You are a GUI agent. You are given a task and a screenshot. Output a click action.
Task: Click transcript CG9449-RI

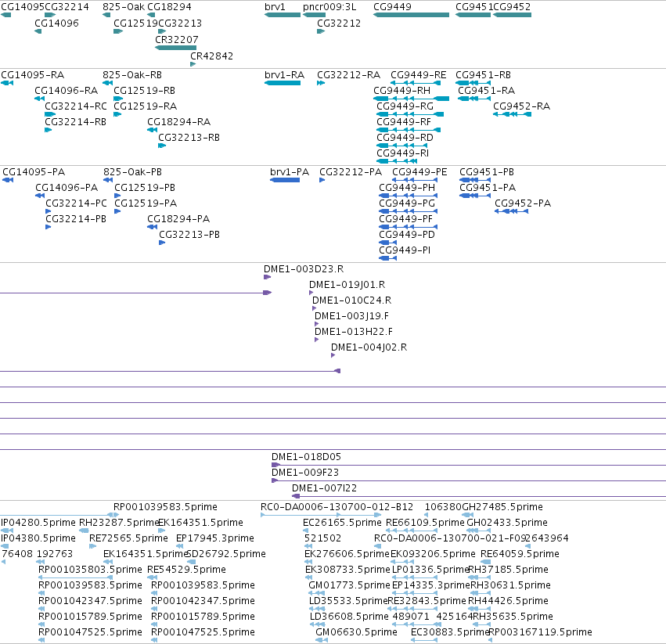point(402,153)
